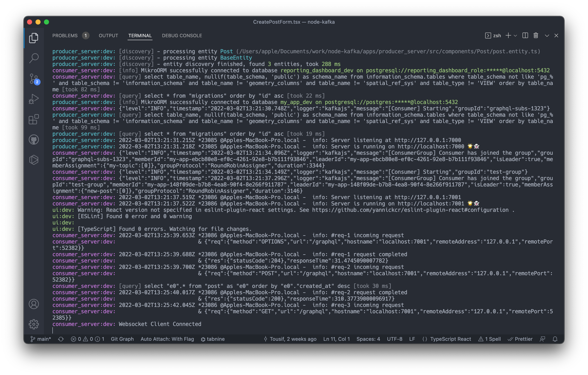Switch to the PROBLEMS tab
Image resolution: width=588 pixels, height=375 pixels.
tap(65, 36)
